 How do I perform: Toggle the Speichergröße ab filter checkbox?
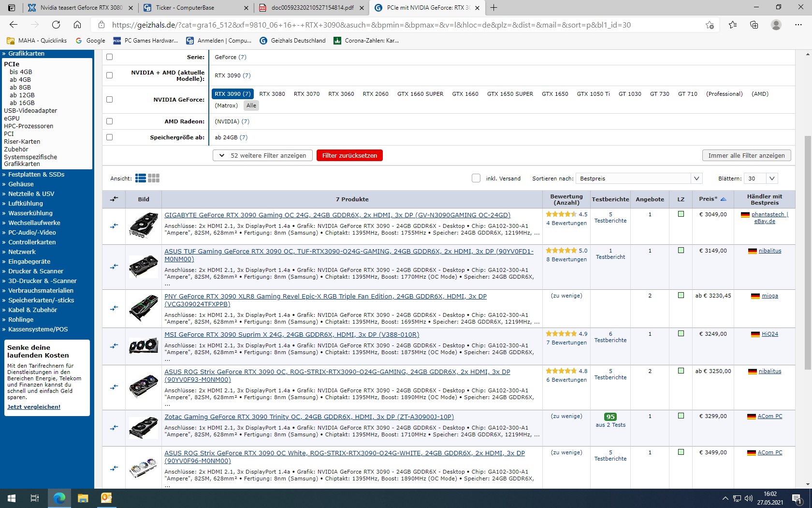click(109, 137)
